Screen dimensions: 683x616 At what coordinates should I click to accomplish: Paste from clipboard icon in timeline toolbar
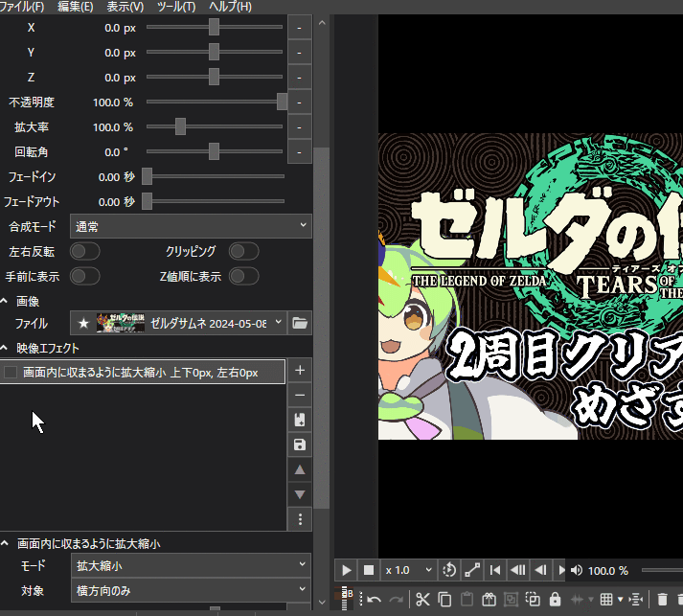[x=467, y=600]
